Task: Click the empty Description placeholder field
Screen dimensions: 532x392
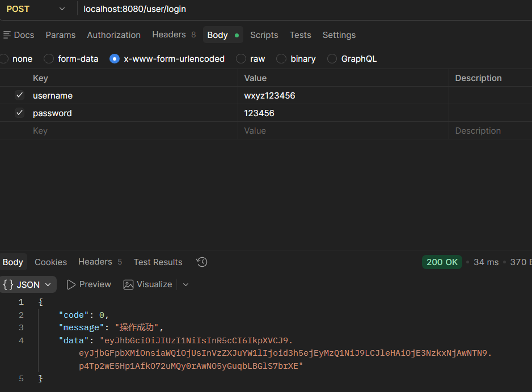Action: pyautogui.click(x=490, y=131)
